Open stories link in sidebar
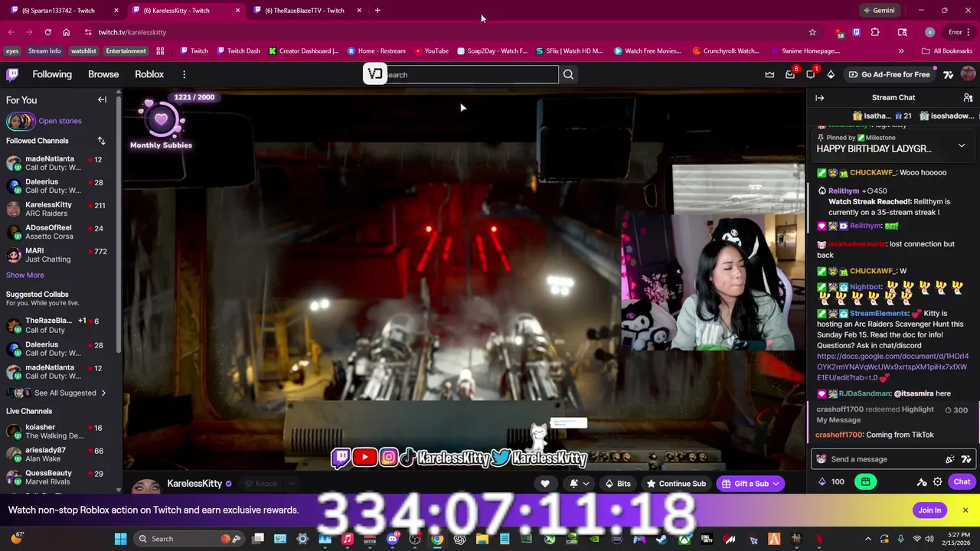Image resolution: width=980 pixels, height=551 pixels. click(x=60, y=121)
